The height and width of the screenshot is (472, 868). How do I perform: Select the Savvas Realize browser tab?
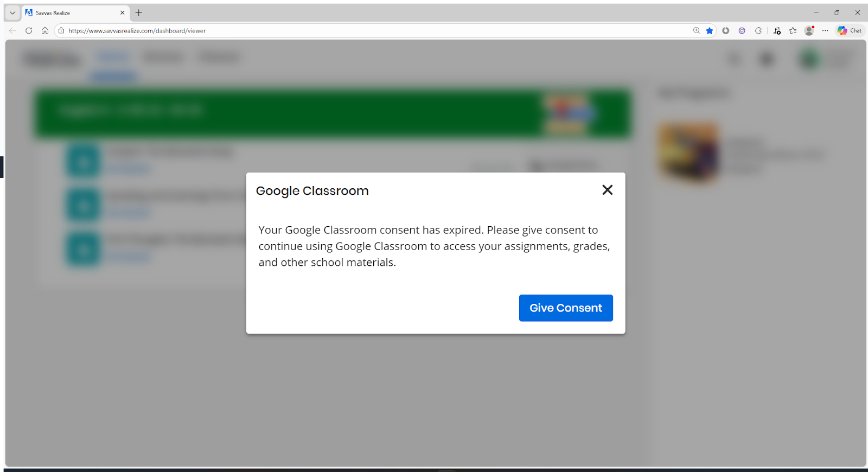click(x=76, y=12)
